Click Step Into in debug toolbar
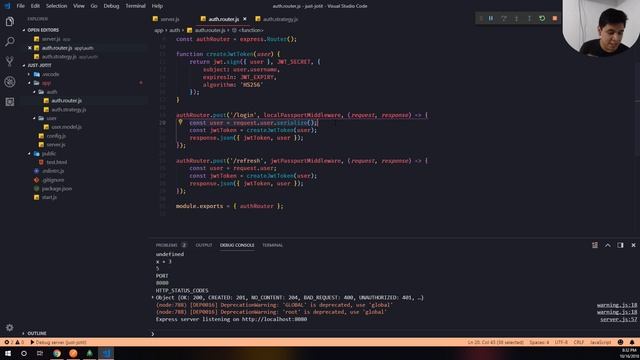The width and height of the screenshot is (640, 360). click(516, 18)
